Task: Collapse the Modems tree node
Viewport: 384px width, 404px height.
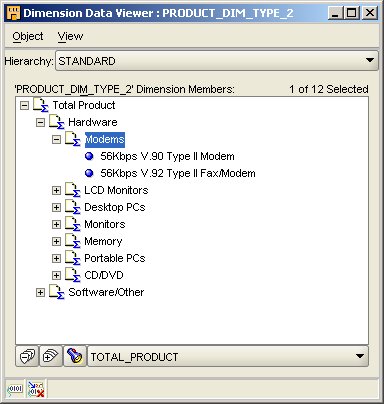Action: click(56, 139)
